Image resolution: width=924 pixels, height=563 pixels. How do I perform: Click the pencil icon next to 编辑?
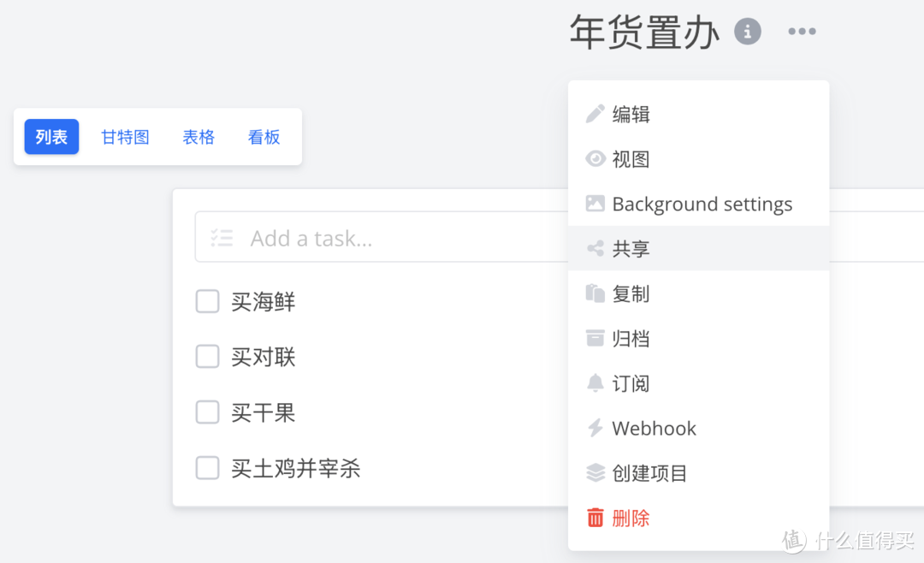click(x=596, y=113)
